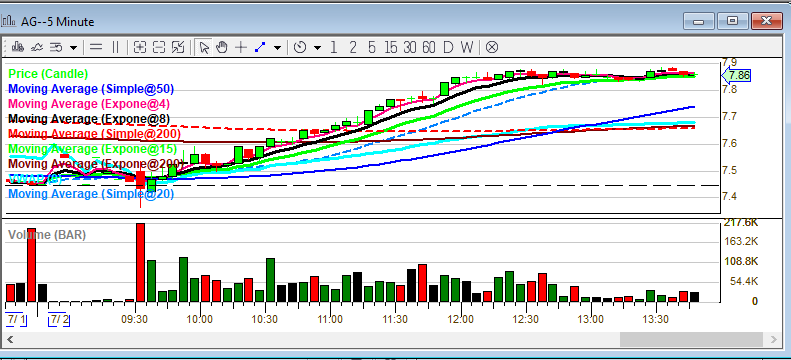The height and width of the screenshot is (360, 791).
Task: Set chart to 1 minute interval
Action: [x=333, y=47]
